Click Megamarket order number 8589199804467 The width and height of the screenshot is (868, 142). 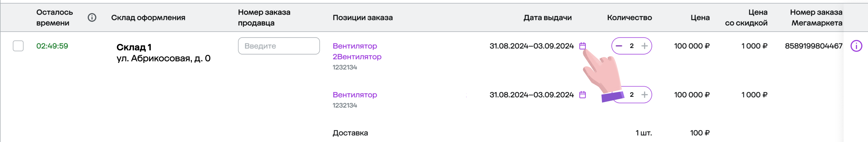[813, 46]
